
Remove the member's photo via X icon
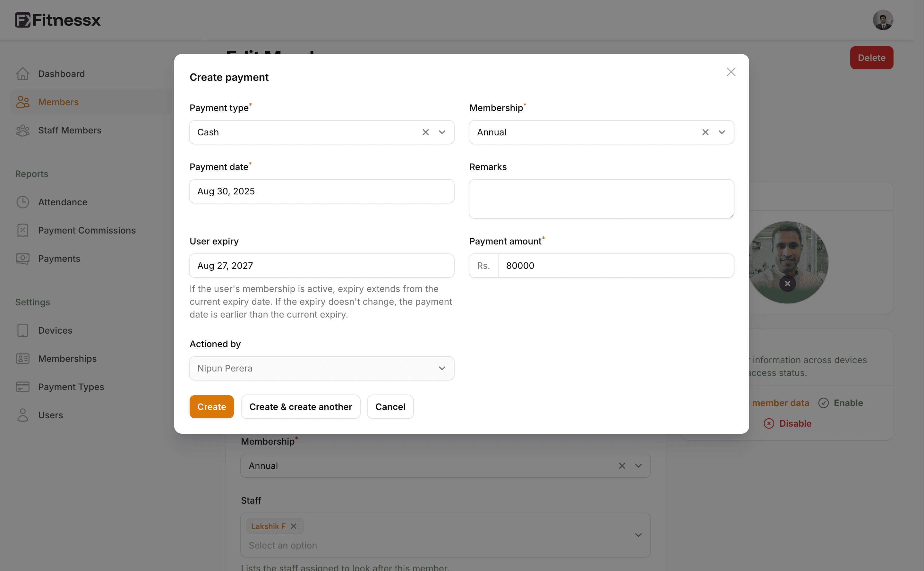(788, 283)
